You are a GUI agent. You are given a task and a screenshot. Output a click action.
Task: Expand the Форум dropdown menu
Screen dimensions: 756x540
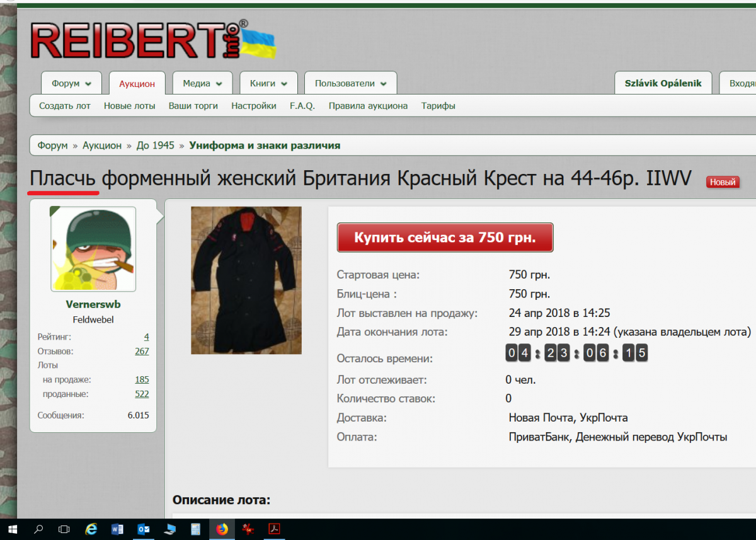coord(71,84)
